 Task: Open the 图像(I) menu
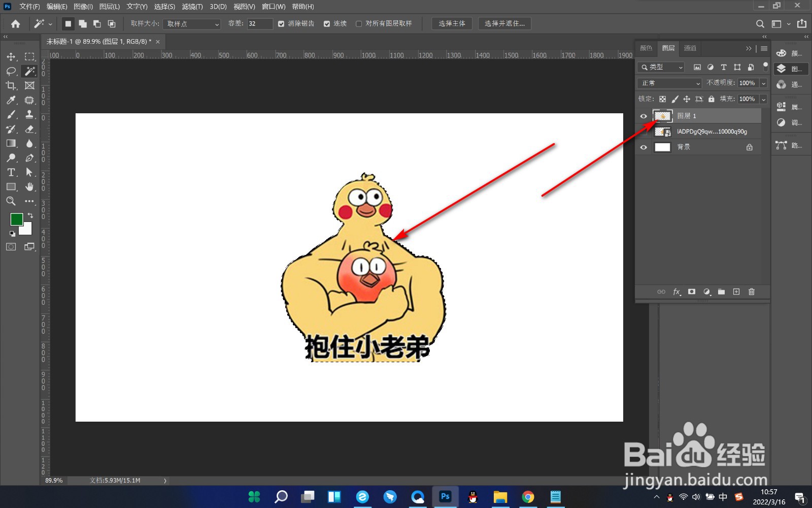83,7
